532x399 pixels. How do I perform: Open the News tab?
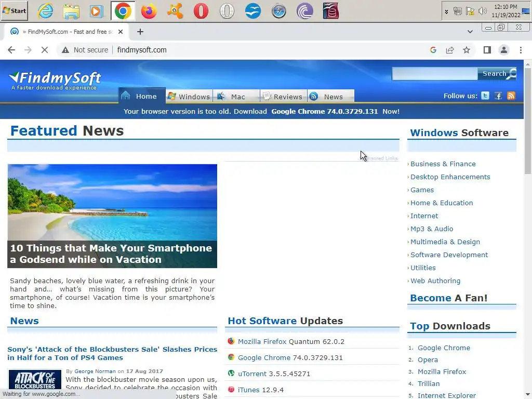pos(331,96)
